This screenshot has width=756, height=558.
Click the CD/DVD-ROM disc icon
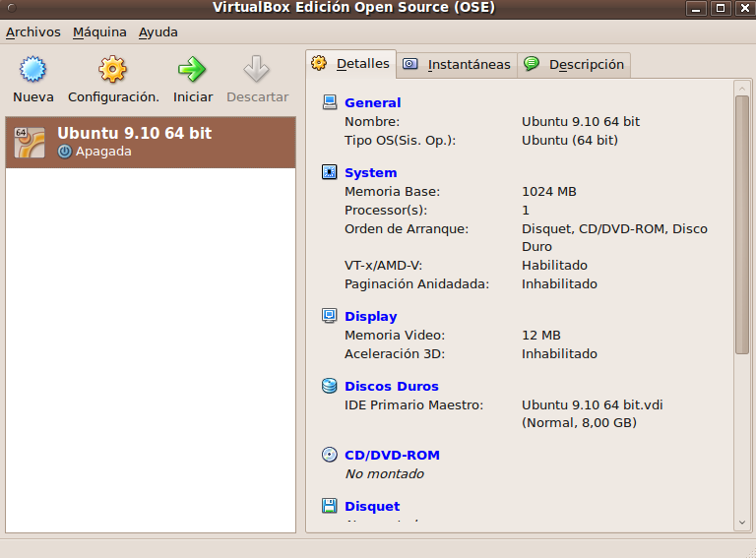[x=330, y=455]
